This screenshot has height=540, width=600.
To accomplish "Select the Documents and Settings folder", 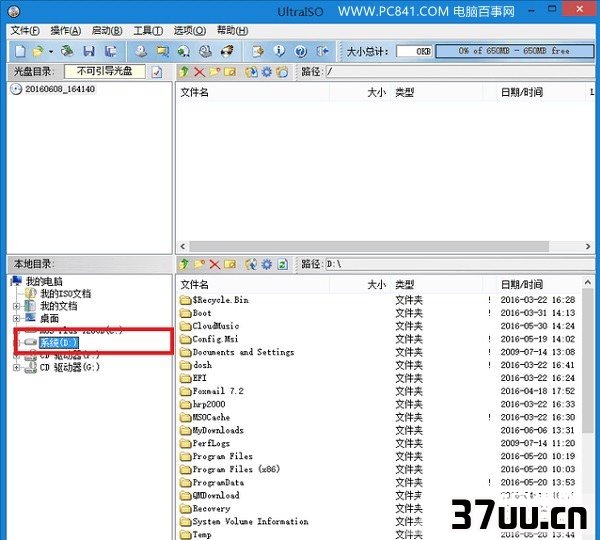I will (243, 352).
